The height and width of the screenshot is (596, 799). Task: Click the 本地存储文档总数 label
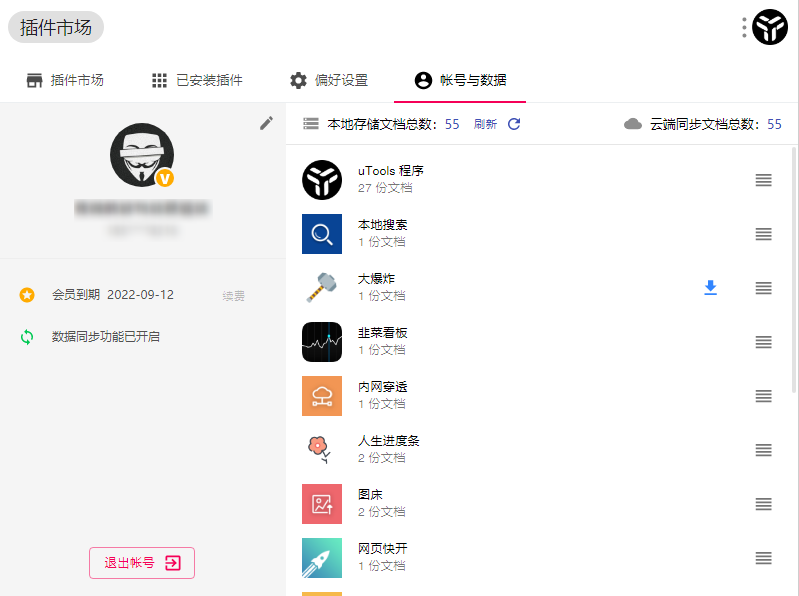[x=382, y=124]
